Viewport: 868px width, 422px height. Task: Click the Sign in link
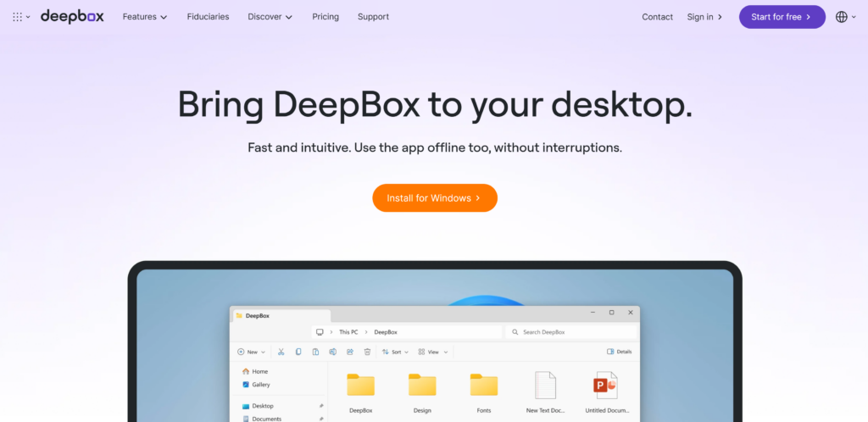coord(704,17)
